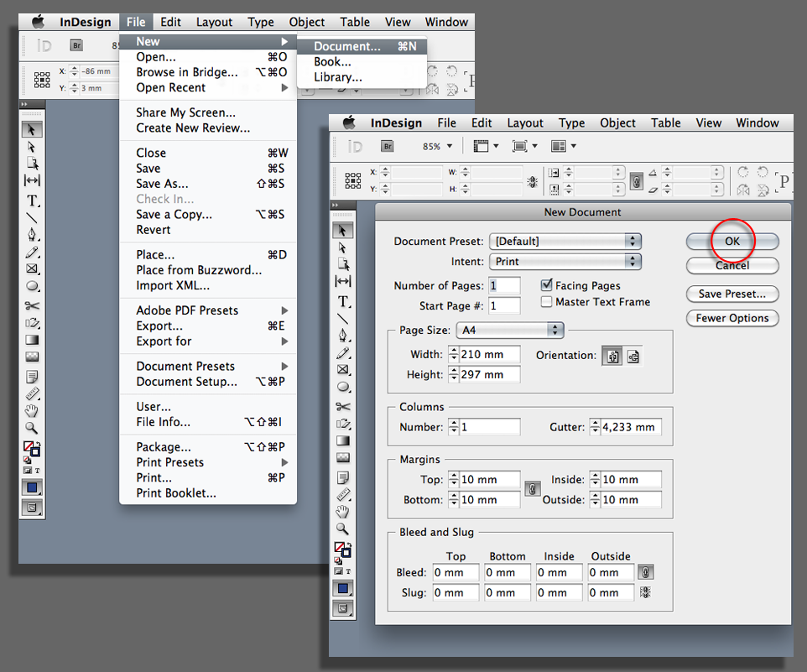This screenshot has height=672, width=807.
Task: Toggle the bleed settings chain link icon
Action: click(645, 572)
